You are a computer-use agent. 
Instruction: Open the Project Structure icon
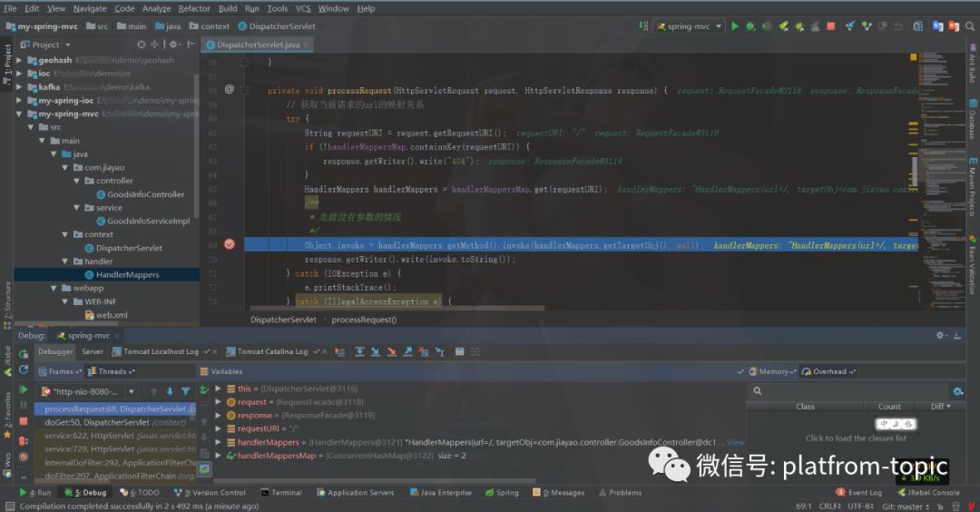[917, 26]
